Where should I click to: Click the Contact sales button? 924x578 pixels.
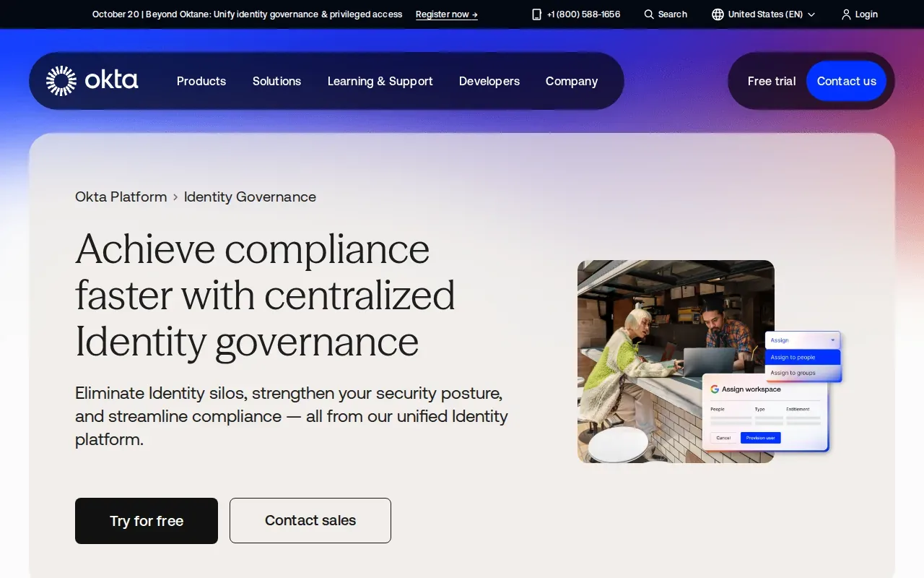click(310, 520)
